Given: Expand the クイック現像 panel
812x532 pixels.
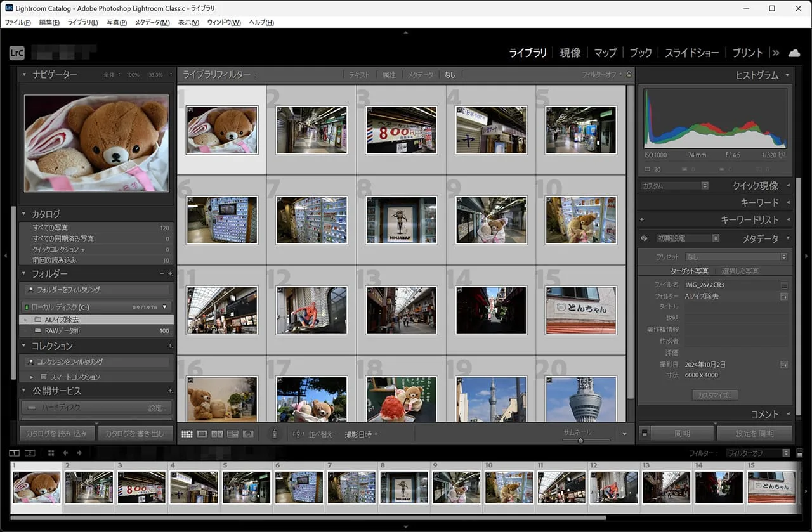Looking at the screenshot, I should [755, 186].
